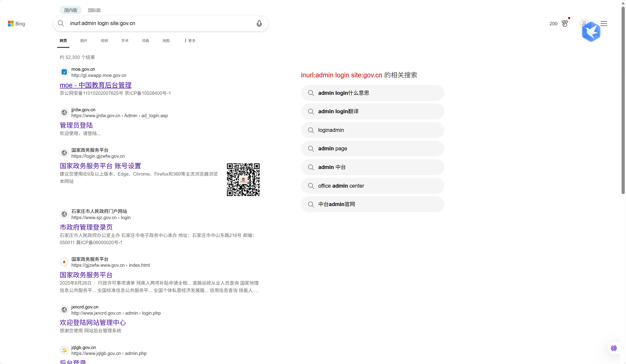The height and width of the screenshot is (364, 626).
Task: Switch to 国际版 search mode
Action: coord(94,10)
